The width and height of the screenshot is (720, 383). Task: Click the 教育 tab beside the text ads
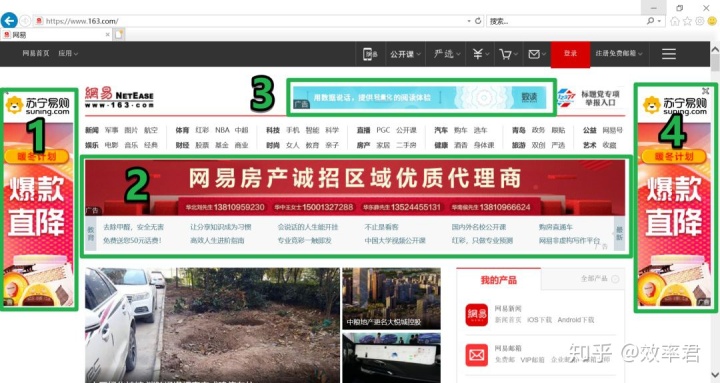pyautogui.click(x=90, y=233)
